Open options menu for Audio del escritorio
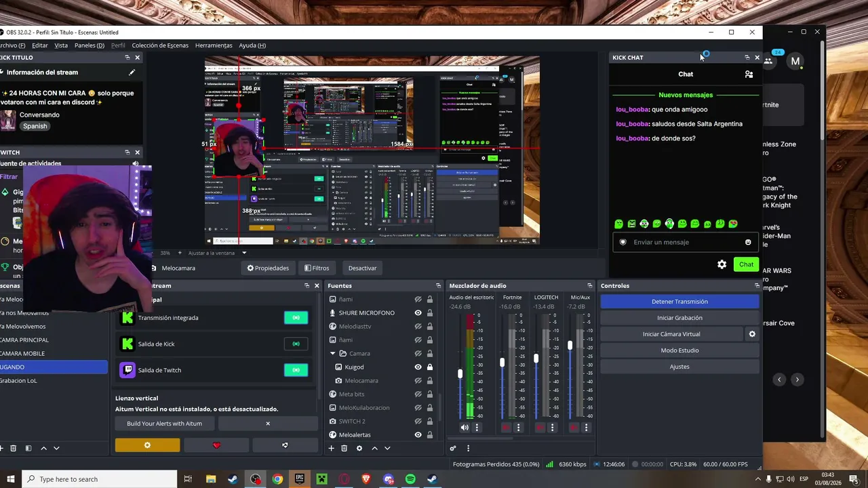 tap(477, 428)
